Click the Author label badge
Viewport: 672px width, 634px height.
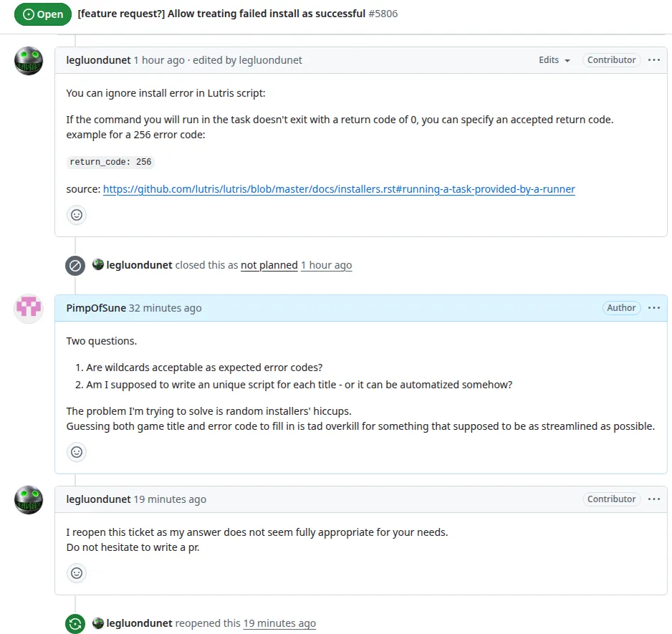[x=621, y=308]
